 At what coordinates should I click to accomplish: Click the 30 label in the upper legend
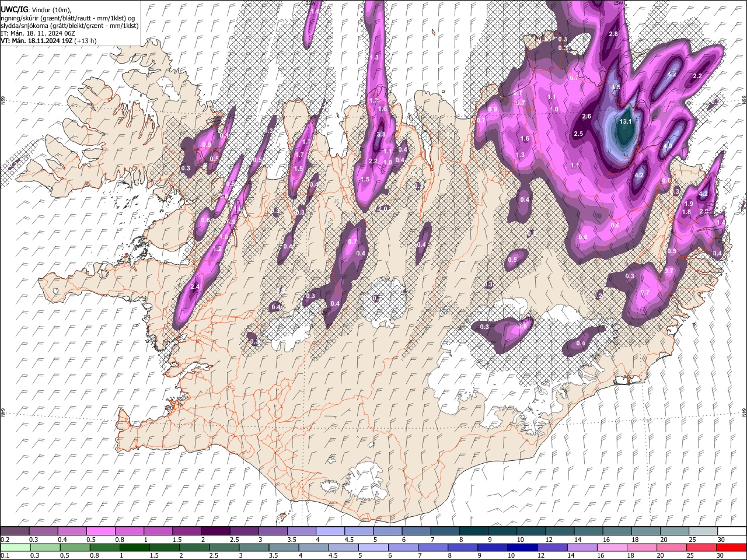(721, 540)
